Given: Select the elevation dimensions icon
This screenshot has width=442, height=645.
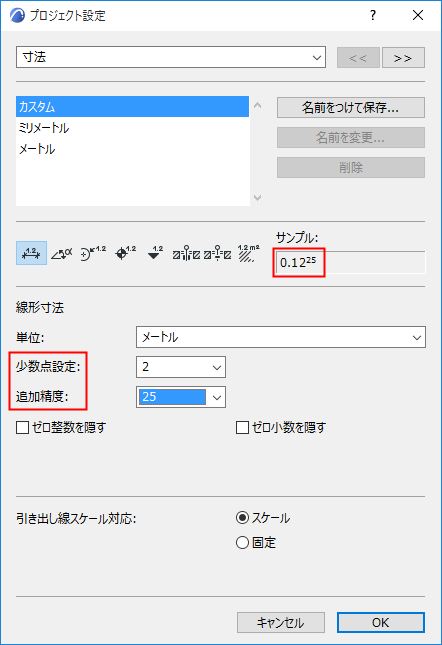Looking at the screenshot, I should coord(155,253).
